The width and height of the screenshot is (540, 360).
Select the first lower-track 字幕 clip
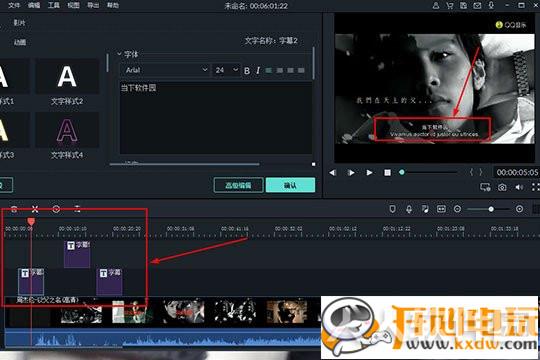[31, 281]
